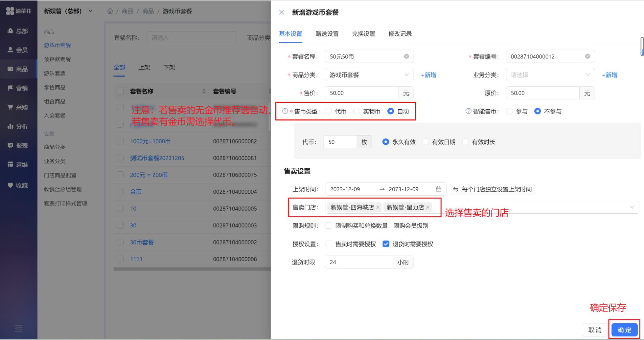The width and height of the screenshot is (644, 340).
Task: Open the help icon beside 售币类型
Action: click(x=285, y=111)
